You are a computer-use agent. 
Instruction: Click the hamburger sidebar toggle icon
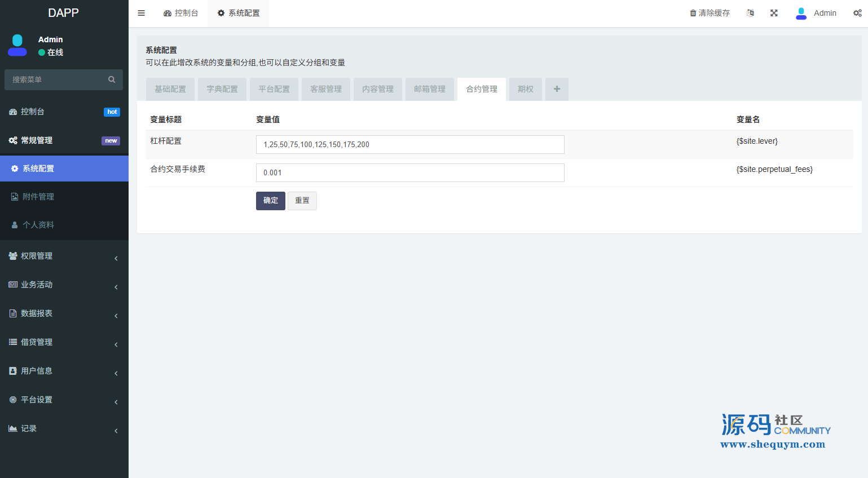pos(142,13)
